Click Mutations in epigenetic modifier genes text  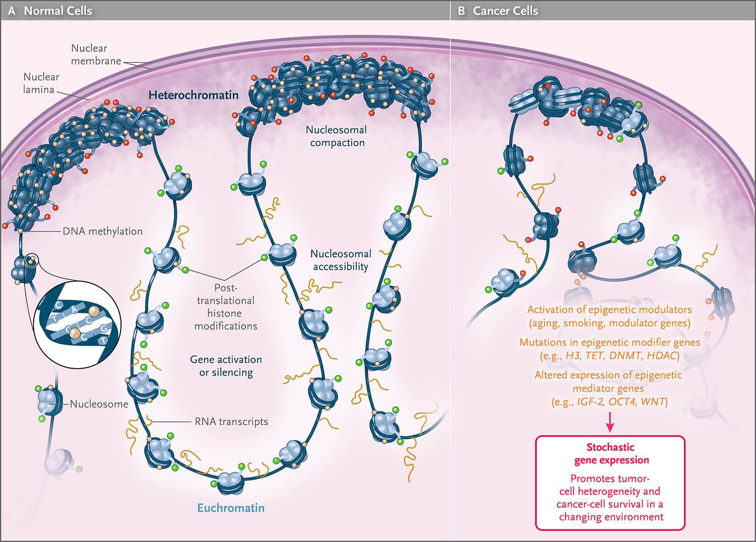pyautogui.click(x=610, y=349)
